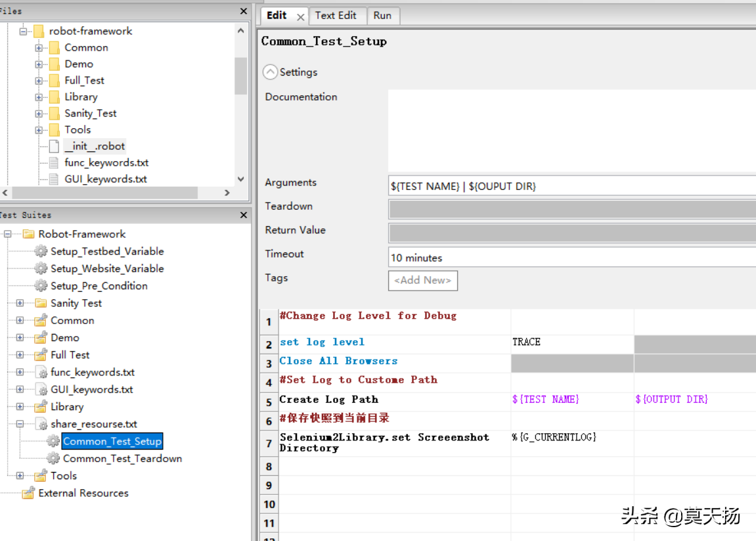Click the Arguments field

[x=572, y=186]
